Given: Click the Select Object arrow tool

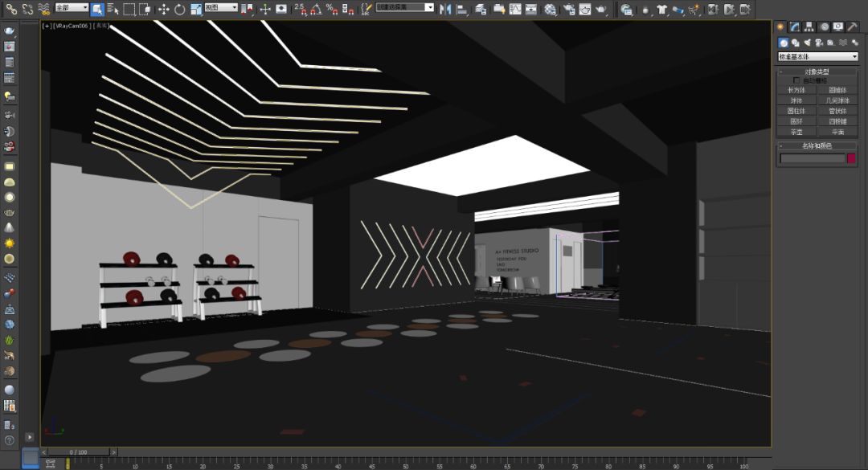Looking at the screenshot, I should tap(96, 9).
